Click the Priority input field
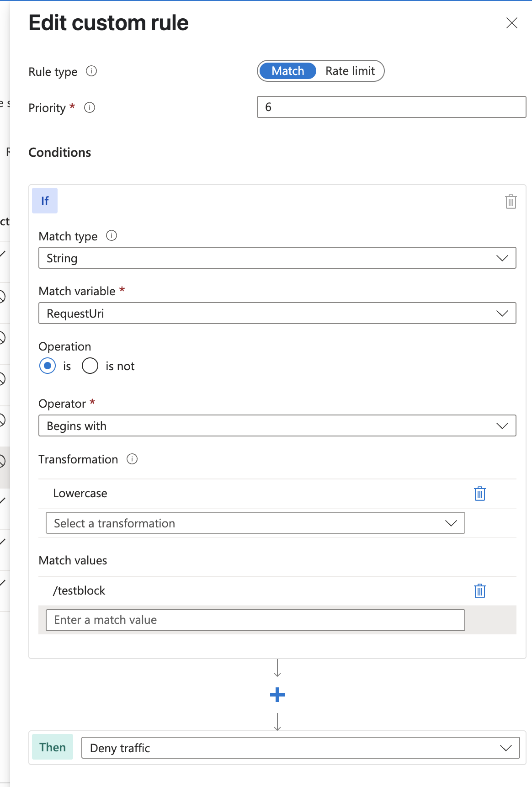 click(391, 107)
